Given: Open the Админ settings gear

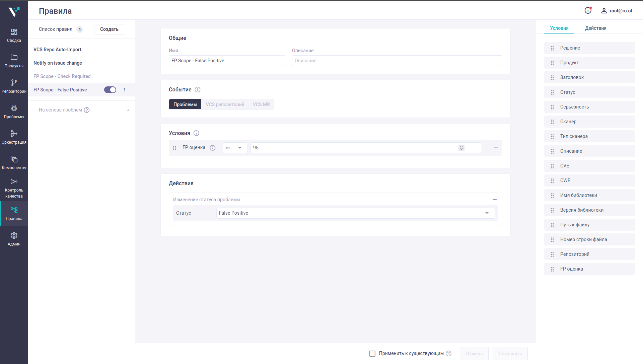Looking at the screenshot, I should [14, 239].
